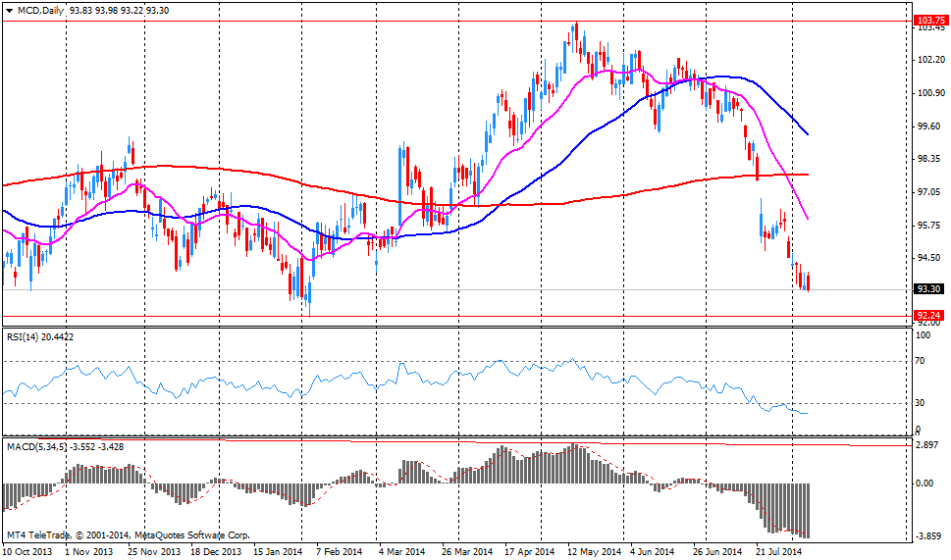Click the 4 Mar 2014 date label
Screen dimensions: 951x560
point(401,551)
